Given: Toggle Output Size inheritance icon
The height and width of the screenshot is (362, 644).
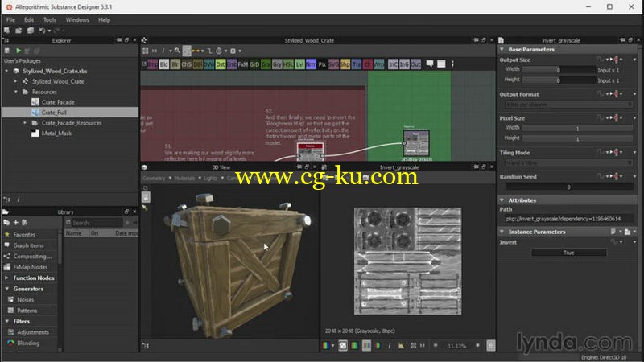Looking at the screenshot, I should (616, 60).
